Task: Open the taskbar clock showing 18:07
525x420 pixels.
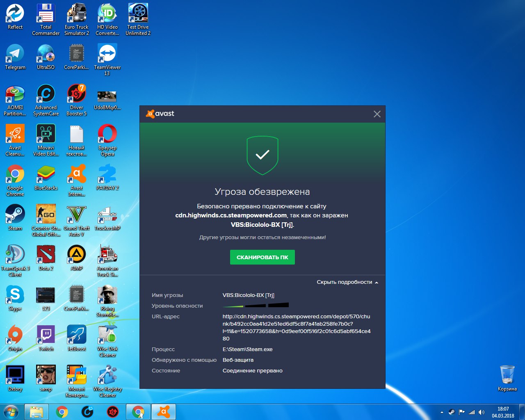Action: pos(503,412)
